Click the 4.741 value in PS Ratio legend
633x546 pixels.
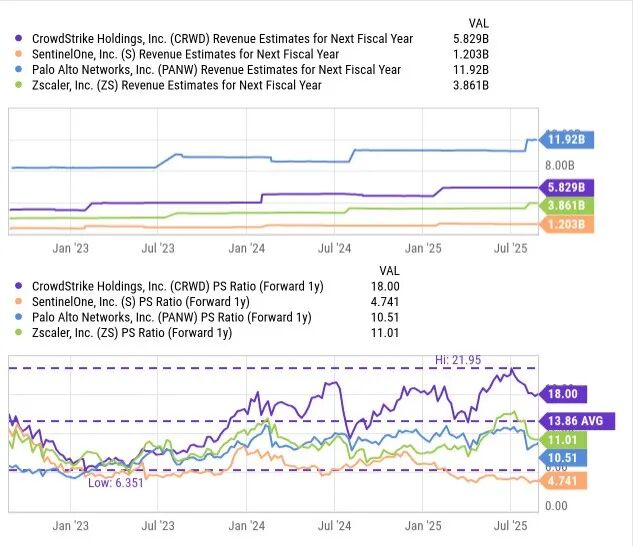[x=385, y=302]
